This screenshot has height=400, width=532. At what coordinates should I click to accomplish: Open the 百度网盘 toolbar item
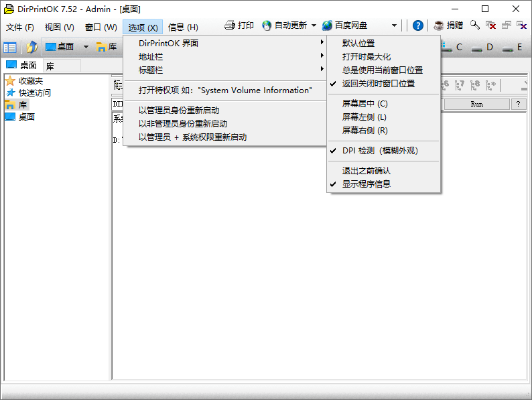(x=344, y=25)
